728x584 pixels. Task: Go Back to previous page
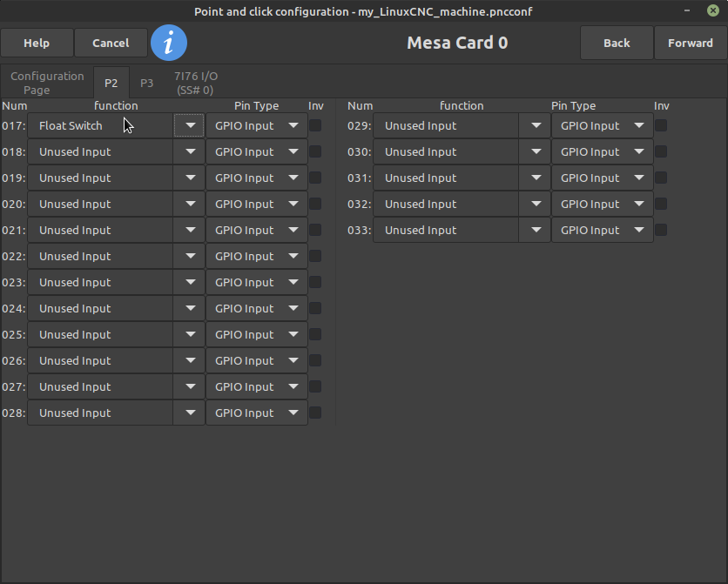click(617, 43)
